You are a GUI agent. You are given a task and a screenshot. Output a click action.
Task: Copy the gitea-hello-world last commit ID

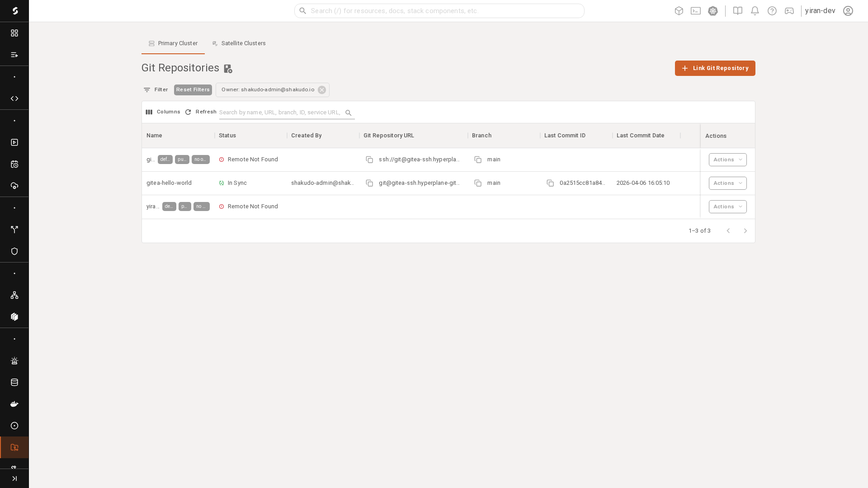click(x=550, y=183)
